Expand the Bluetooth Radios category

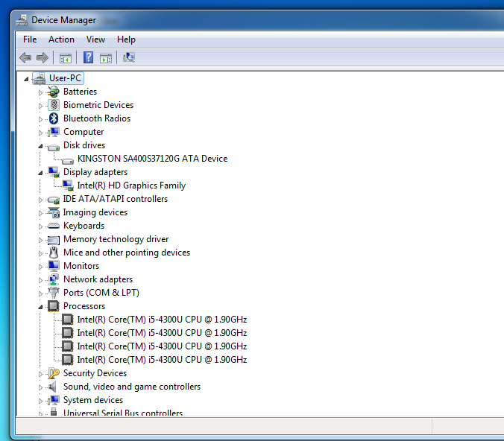(x=40, y=119)
